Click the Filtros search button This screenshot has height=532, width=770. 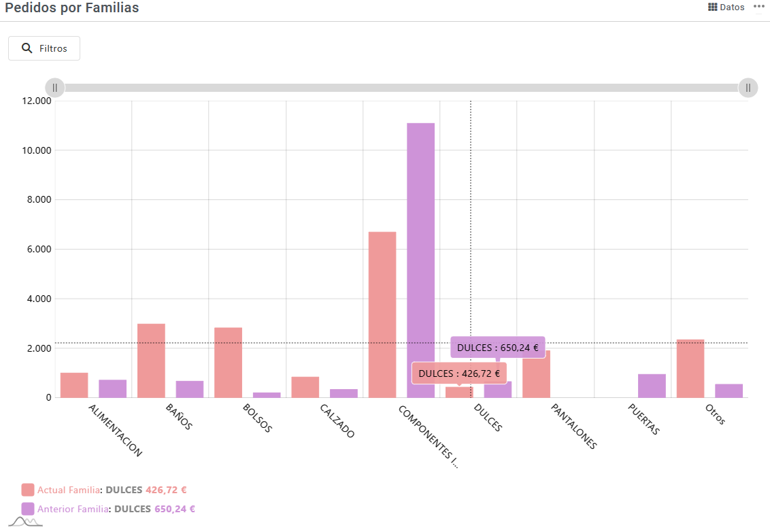44,48
